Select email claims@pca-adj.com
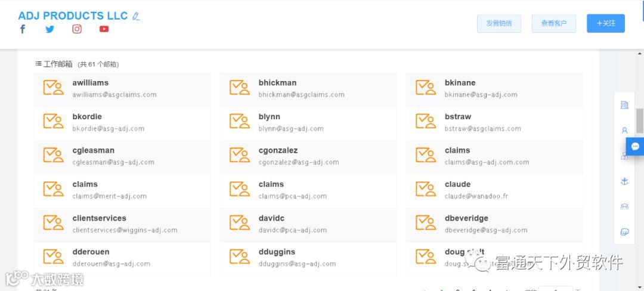This screenshot has height=291, width=644. pos(292,196)
